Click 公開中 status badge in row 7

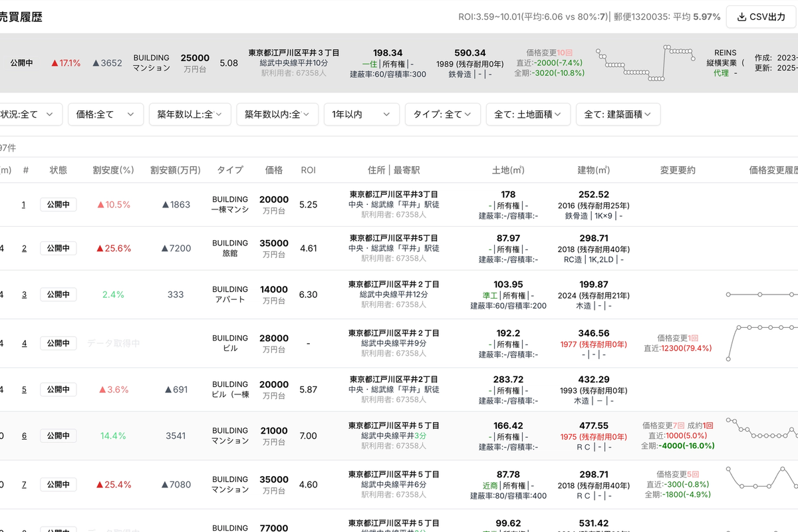(58, 484)
